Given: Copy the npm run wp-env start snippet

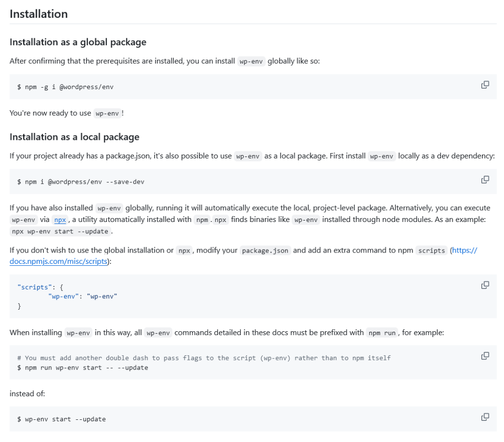Looking at the screenshot, I should click(485, 356).
